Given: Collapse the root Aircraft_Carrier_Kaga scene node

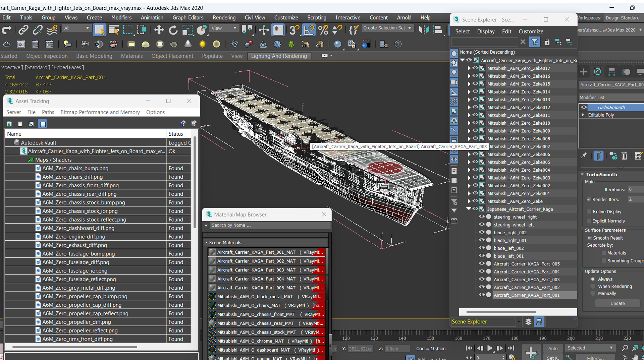Looking at the screenshot, I should coord(463,60).
